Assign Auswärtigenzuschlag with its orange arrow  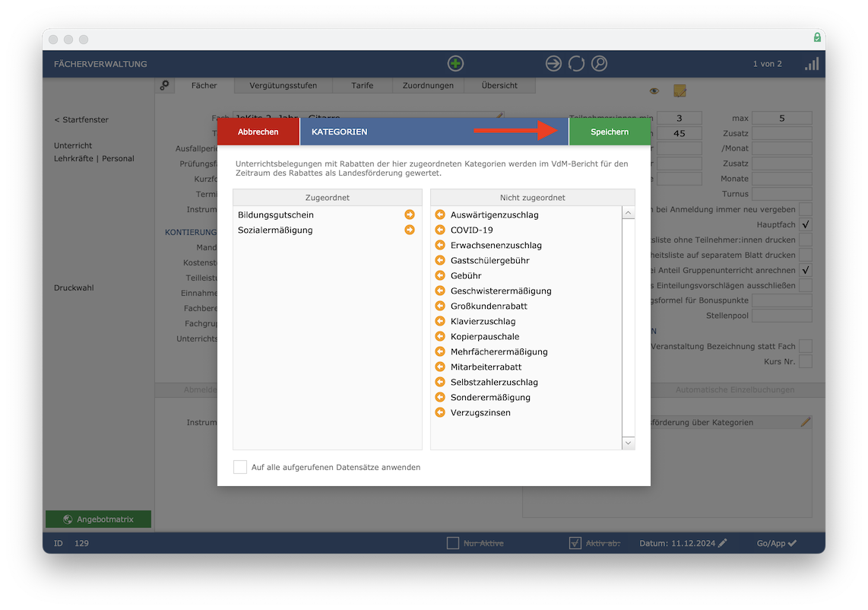point(440,215)
